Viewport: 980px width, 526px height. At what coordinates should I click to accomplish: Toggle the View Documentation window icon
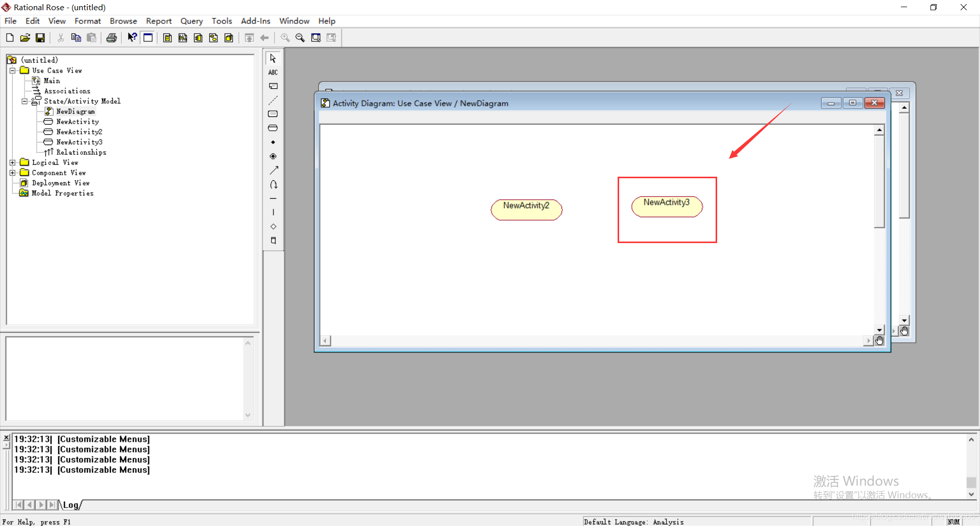[x=148, y=38]
